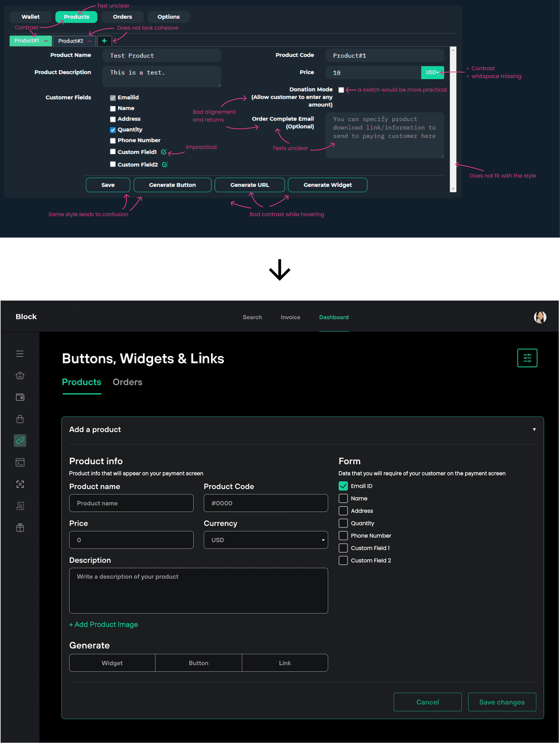
Task: Focus the Order Complete Email text area
Action: coord(384,135)
